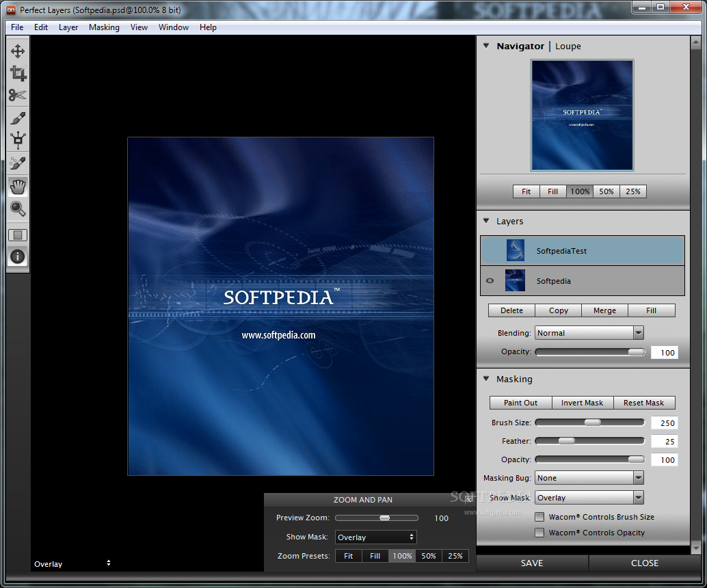
Task: Toggle visibility of the Softpedia layer
Action: (490, 280)
